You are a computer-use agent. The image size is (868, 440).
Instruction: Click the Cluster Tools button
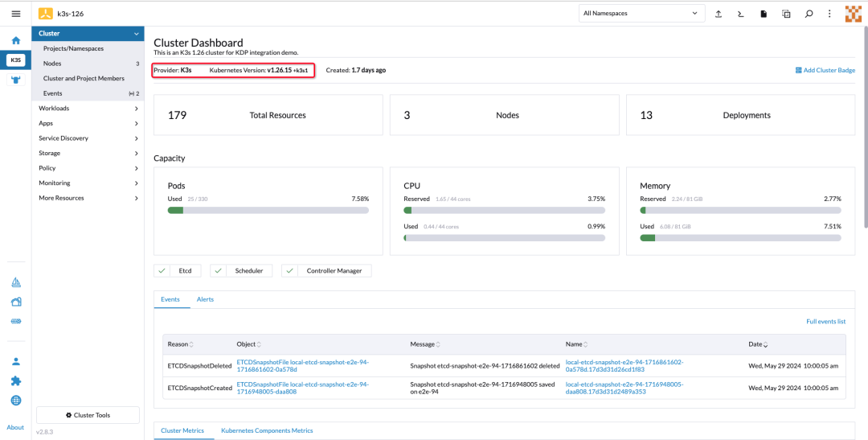click(x=88, y=415)
